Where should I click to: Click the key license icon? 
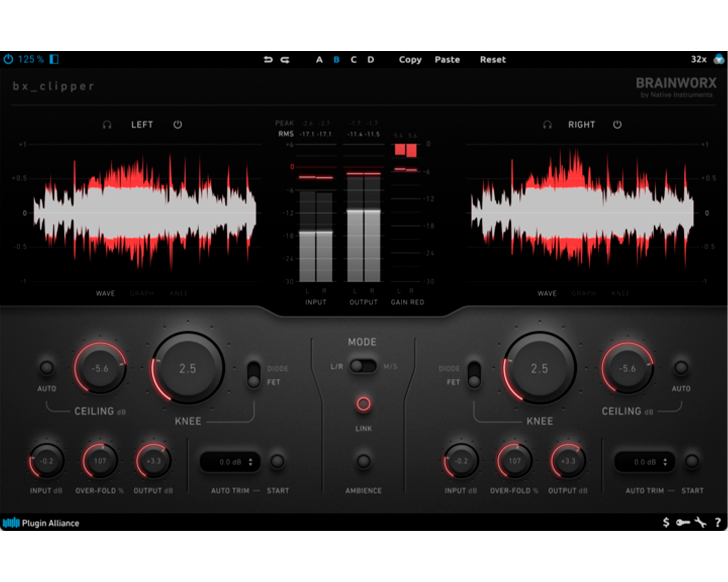(x=683, y=523)
